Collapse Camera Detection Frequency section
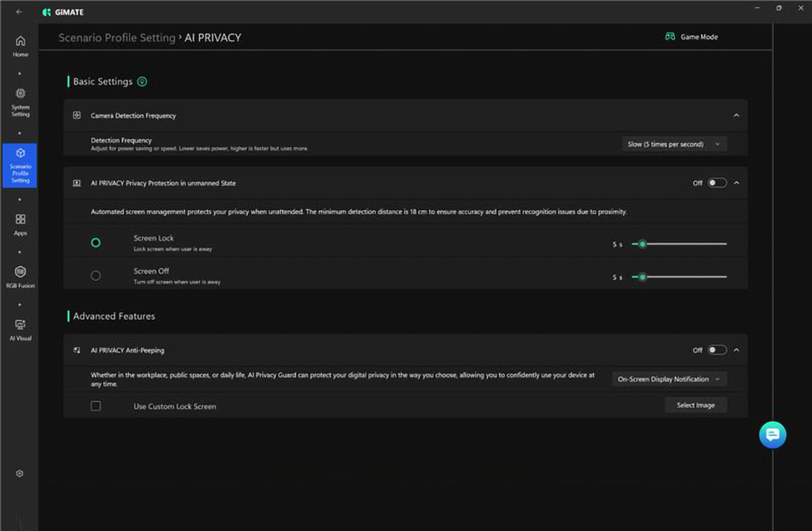The height and width of the screenshot is (531, 812). 736,115
